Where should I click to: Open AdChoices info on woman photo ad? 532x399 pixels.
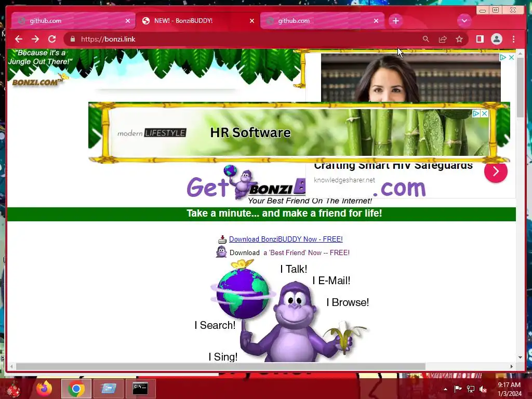tap(503, 57)
